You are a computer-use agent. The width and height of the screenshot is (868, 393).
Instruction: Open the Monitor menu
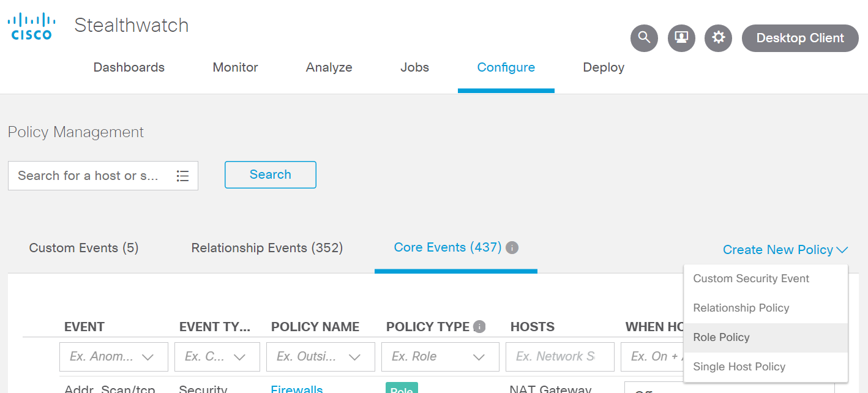click(x=235, y=67)
